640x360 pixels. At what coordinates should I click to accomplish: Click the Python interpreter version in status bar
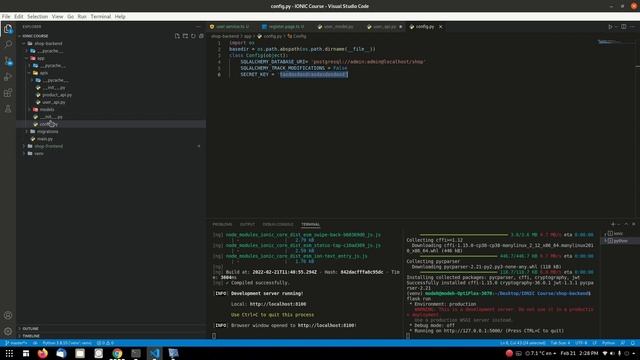click(x=67, y=343)
